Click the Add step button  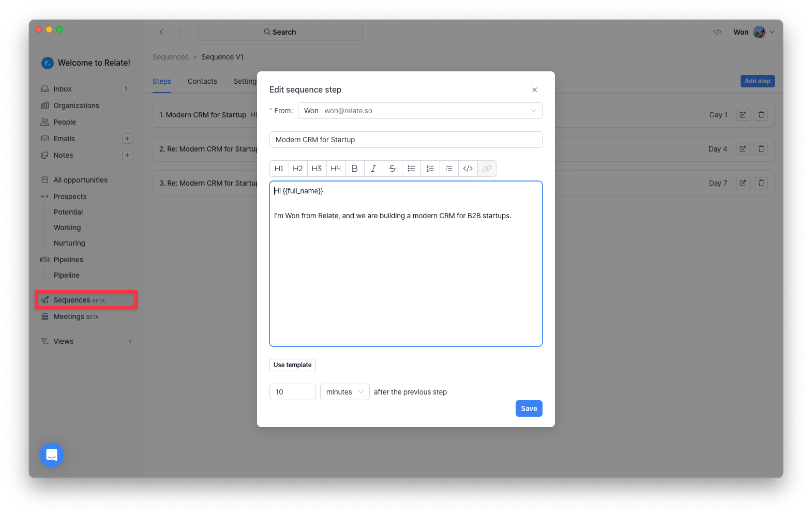click(x=758, y=81)
